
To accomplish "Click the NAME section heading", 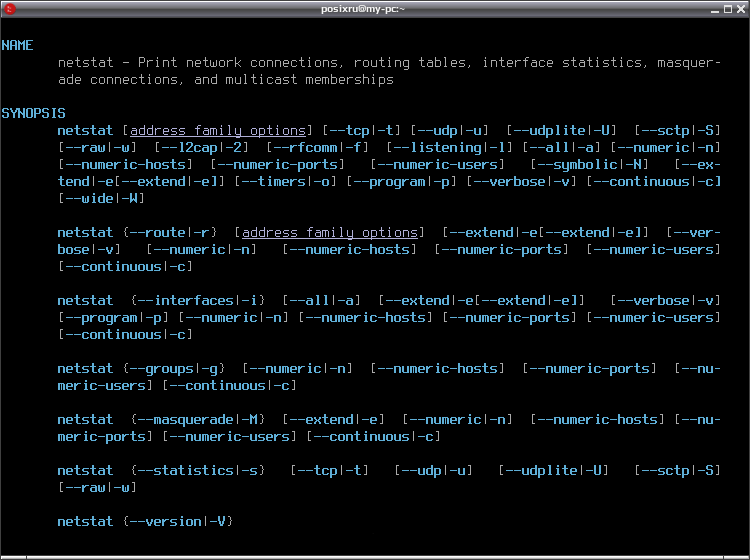I will click(17, 45).
